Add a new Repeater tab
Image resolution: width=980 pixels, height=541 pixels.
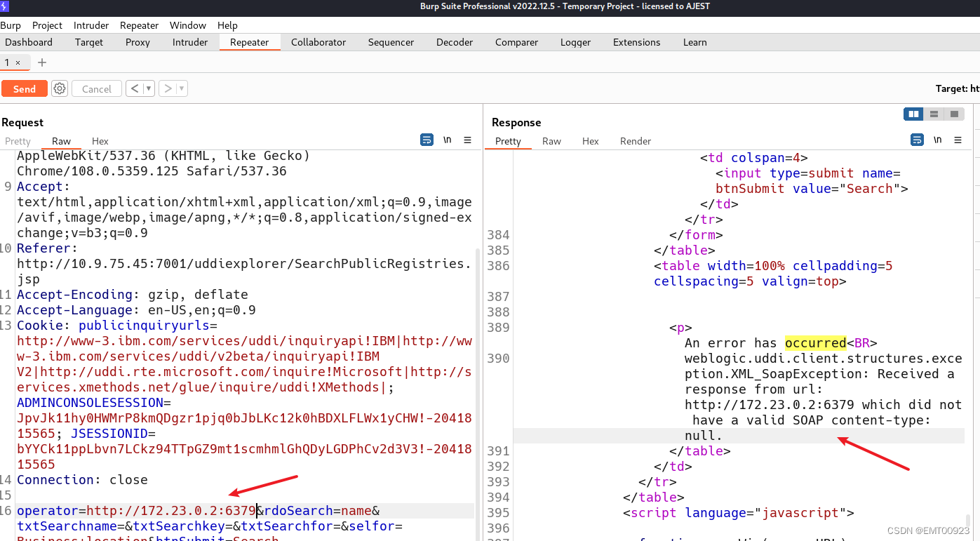(x=42, y=62)
